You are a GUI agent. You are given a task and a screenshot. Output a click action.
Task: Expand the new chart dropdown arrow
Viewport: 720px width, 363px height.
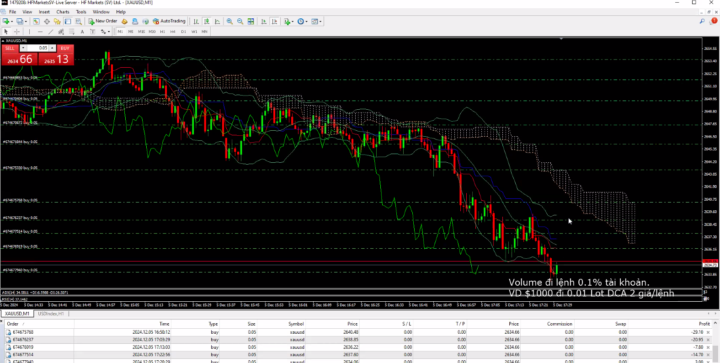[x=11, y=21]
